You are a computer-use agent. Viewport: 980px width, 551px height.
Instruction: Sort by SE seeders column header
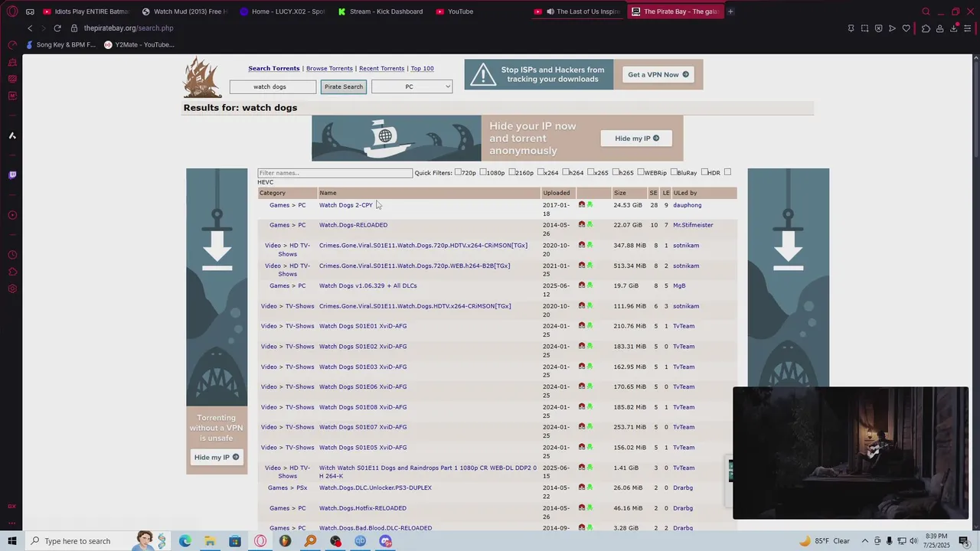click(653, 193)
